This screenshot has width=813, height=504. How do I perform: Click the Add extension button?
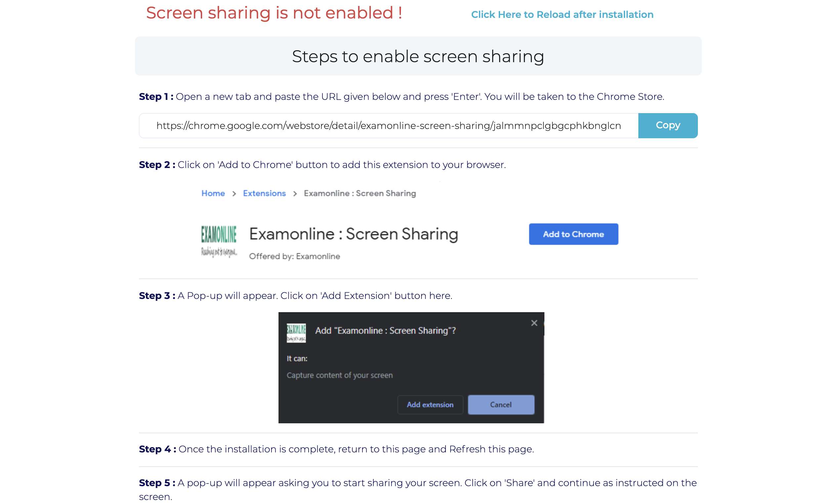[430, 404]
